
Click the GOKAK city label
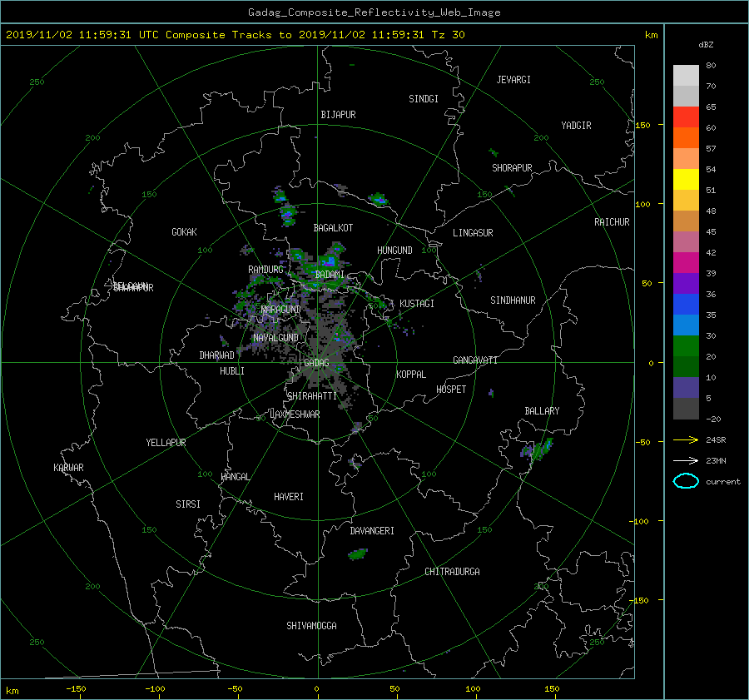[184, 232]
